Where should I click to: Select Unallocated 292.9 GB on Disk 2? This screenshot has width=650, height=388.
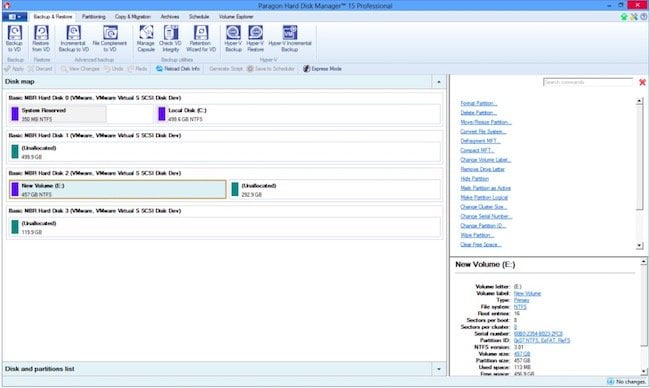[x=335, y=190]
